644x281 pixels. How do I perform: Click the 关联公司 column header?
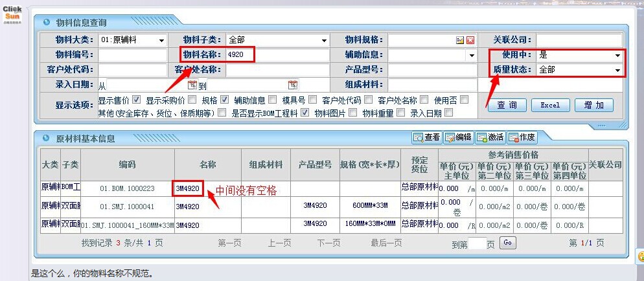(x=605, y=165)
